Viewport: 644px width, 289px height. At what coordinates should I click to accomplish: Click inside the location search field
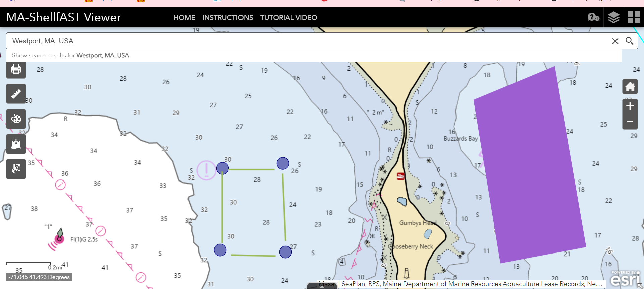pos(302,41)
